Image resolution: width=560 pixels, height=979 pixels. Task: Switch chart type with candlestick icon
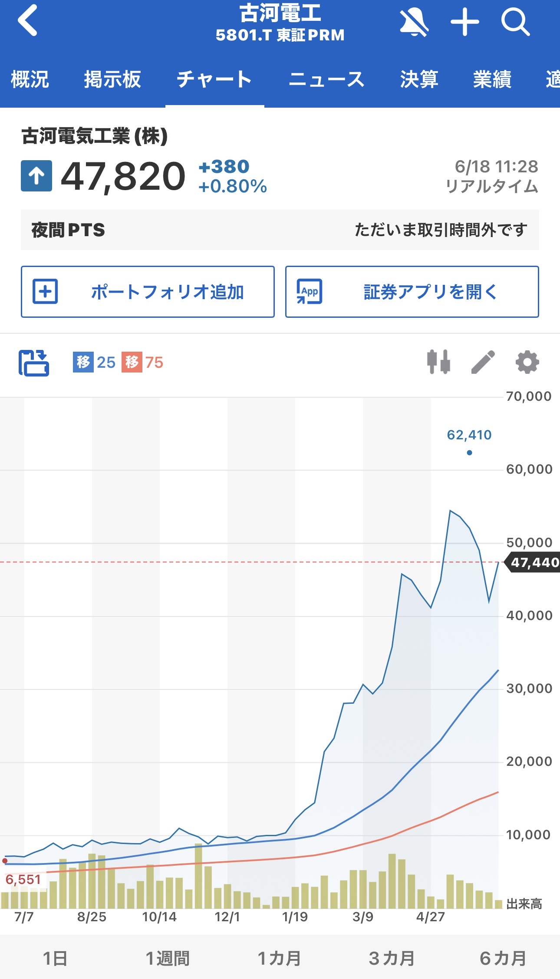click(x=438, y=362)
